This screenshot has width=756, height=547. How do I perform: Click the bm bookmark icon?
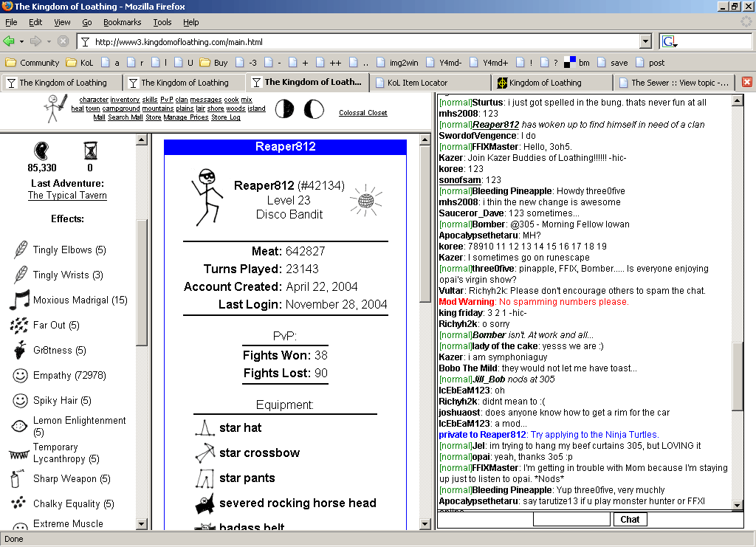pos(570,63)
